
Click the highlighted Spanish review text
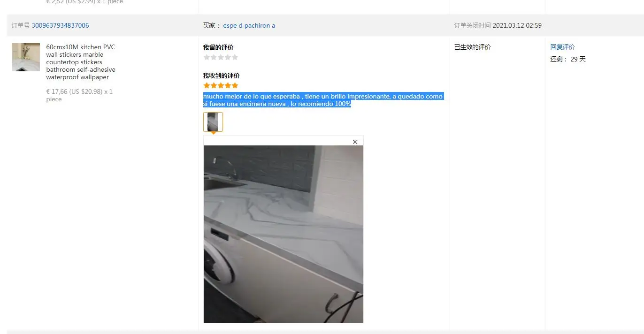point(323,100)
